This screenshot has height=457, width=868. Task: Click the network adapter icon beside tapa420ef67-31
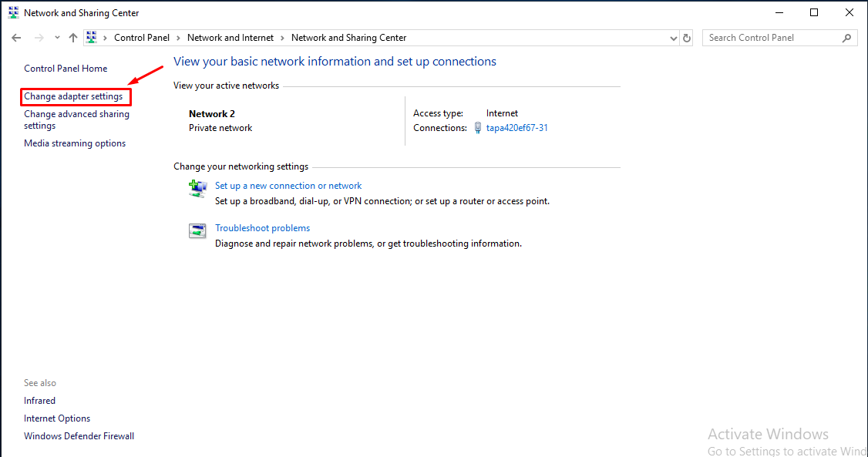[478, 128]
